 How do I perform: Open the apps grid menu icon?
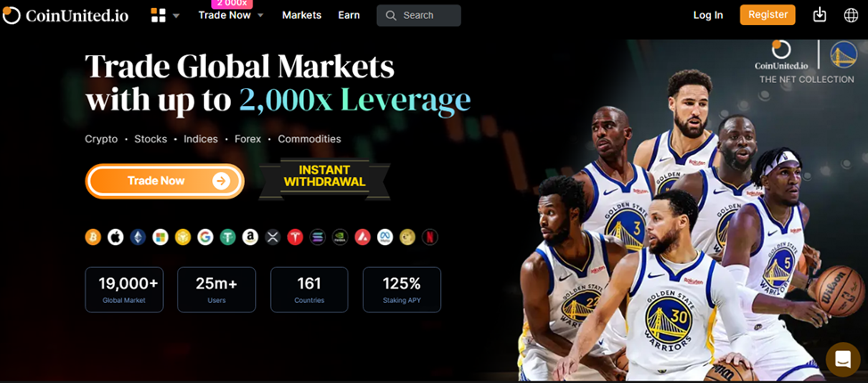pyautogui.click(x=159, y=15)
